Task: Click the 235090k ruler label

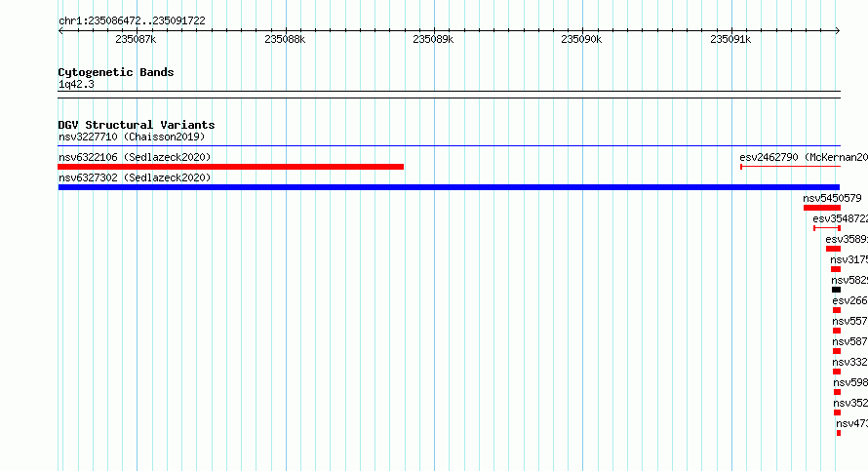Action: point(581,39)
